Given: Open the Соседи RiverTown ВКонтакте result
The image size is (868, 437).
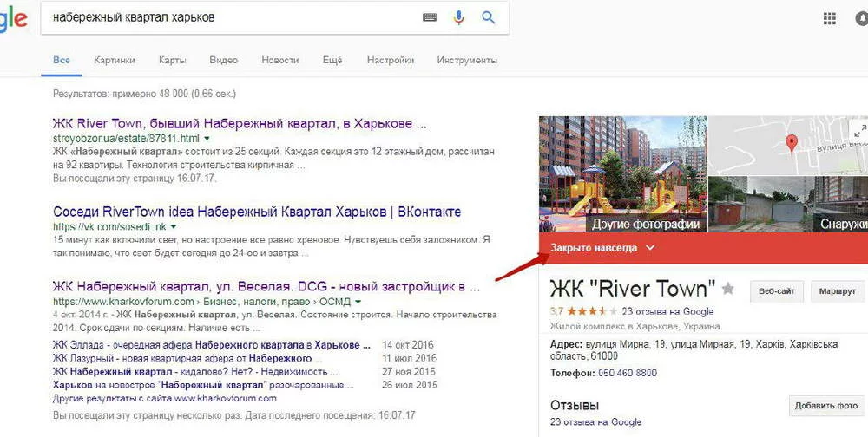Looking at the screenshot, I should coord(257,212).
